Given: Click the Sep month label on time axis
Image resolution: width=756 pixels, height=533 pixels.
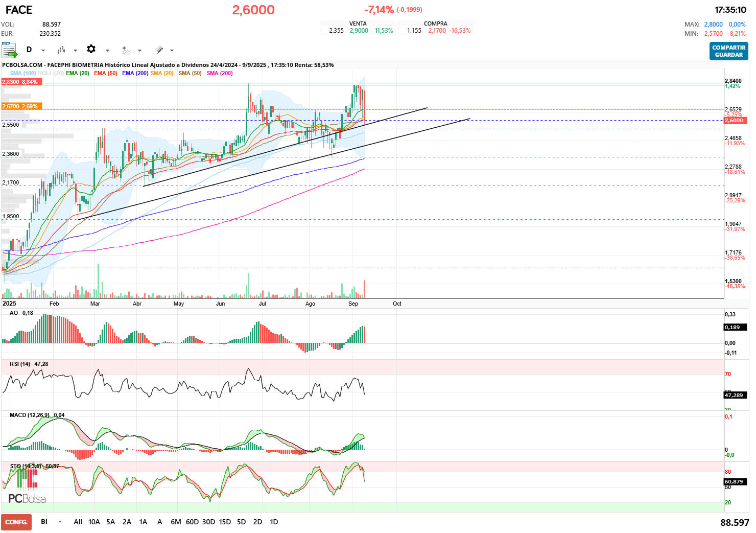Looking at the screenshot, I should tap(353, 304).
